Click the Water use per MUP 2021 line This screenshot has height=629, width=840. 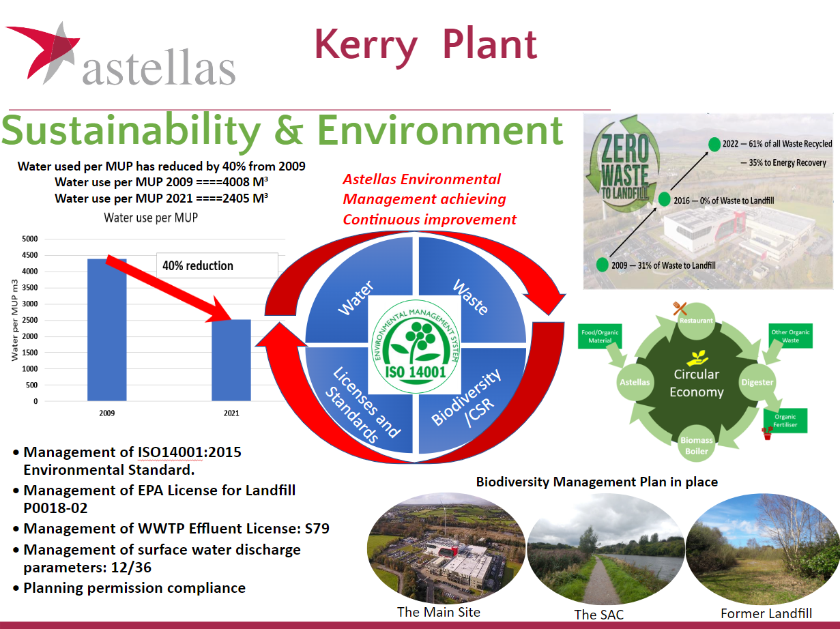tap(162, 199)
